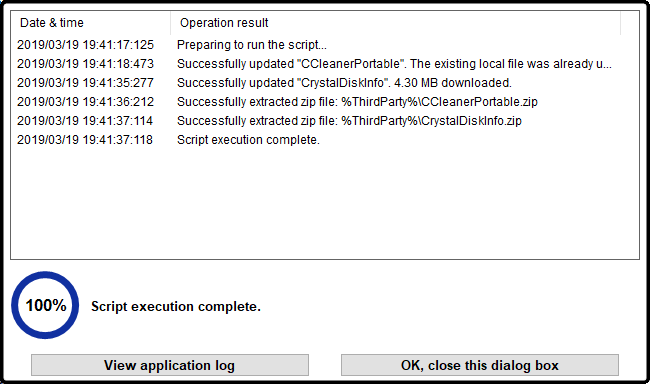Screen dimensions: 650x384
Task: Select the Date & time column header
Action: 90,22
